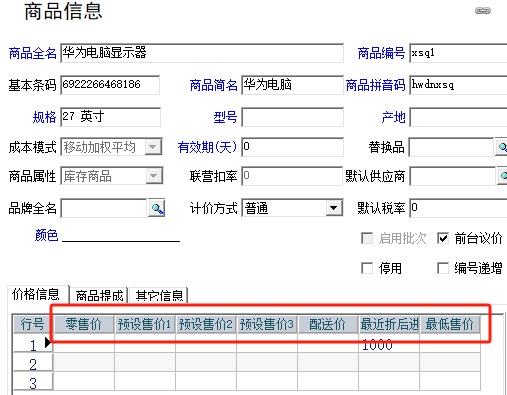Click the 配送价 column header
Image resolution: width=507 pixels, height=395 pixels.
pos(328,324)
